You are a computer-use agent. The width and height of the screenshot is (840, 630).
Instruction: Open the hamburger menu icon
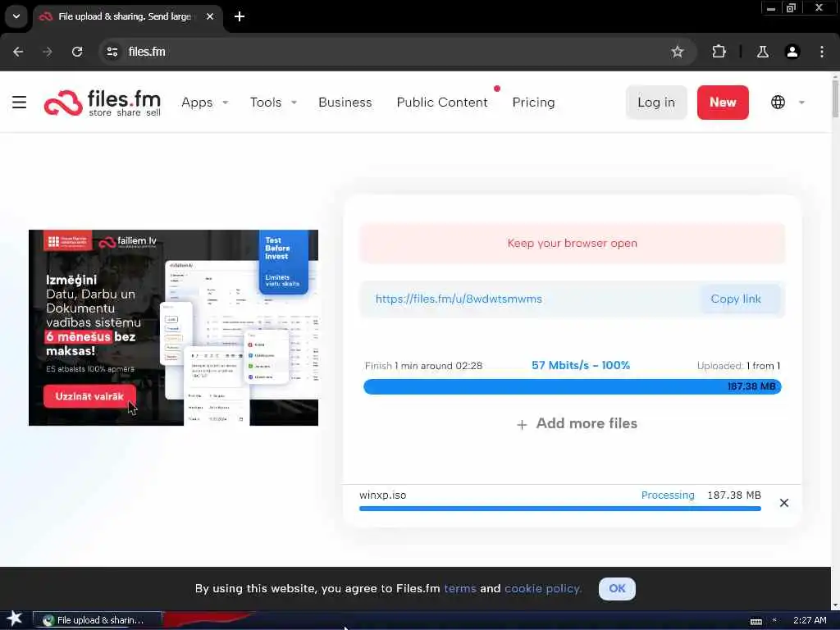tap(20, 102)
